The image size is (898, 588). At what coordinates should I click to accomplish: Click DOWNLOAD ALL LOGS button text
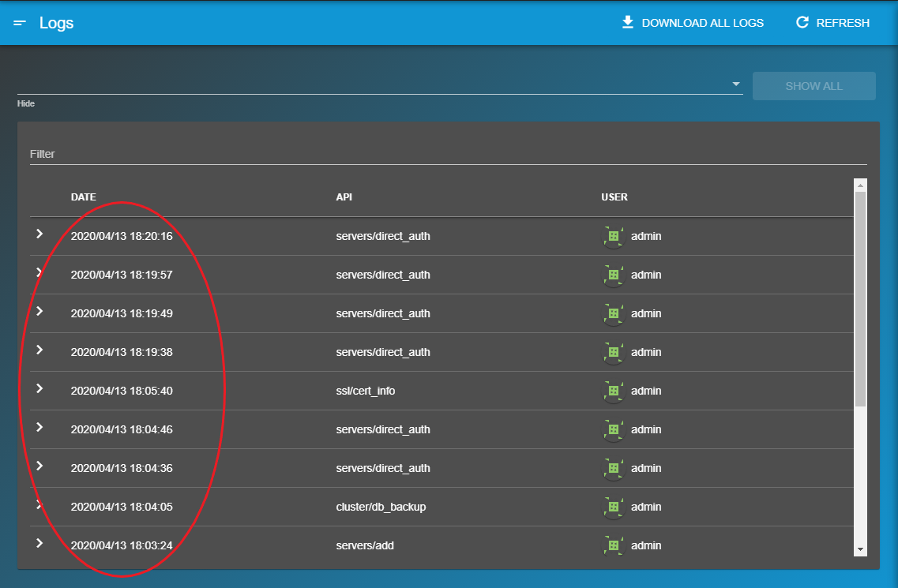pos(703,23)
